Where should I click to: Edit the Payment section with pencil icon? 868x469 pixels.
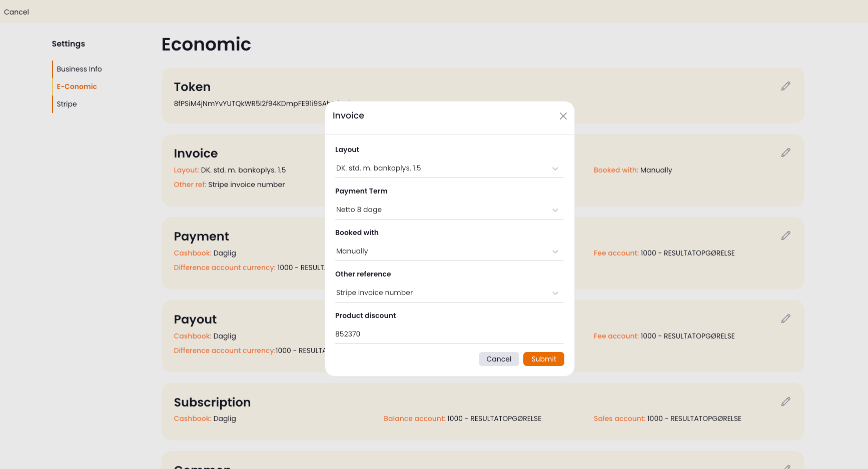coord(785,235)
